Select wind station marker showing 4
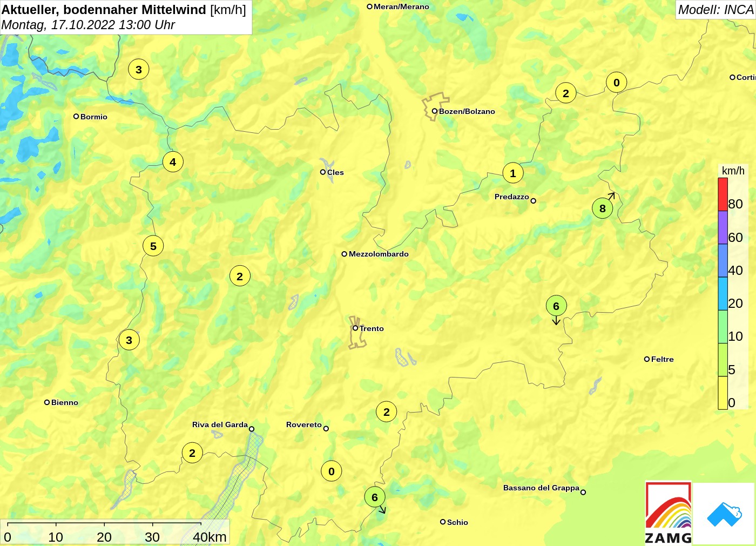 tap(173, 161)
